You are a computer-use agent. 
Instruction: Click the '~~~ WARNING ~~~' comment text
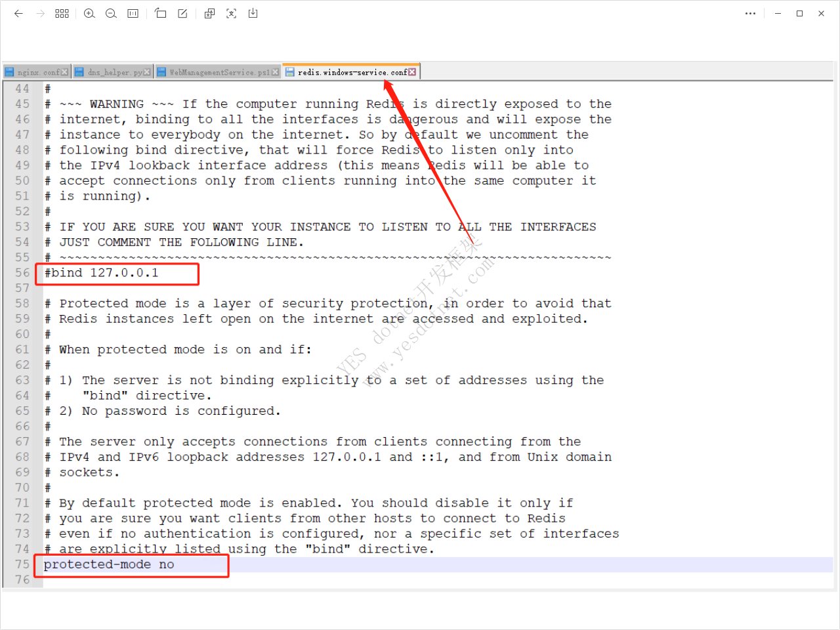117,104
